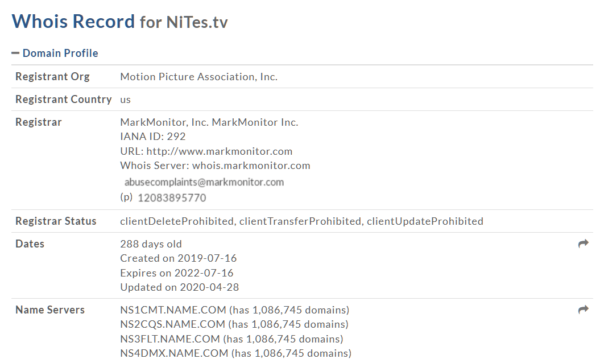
Task: Click the Name Servers label
Action: pos(50,310)
